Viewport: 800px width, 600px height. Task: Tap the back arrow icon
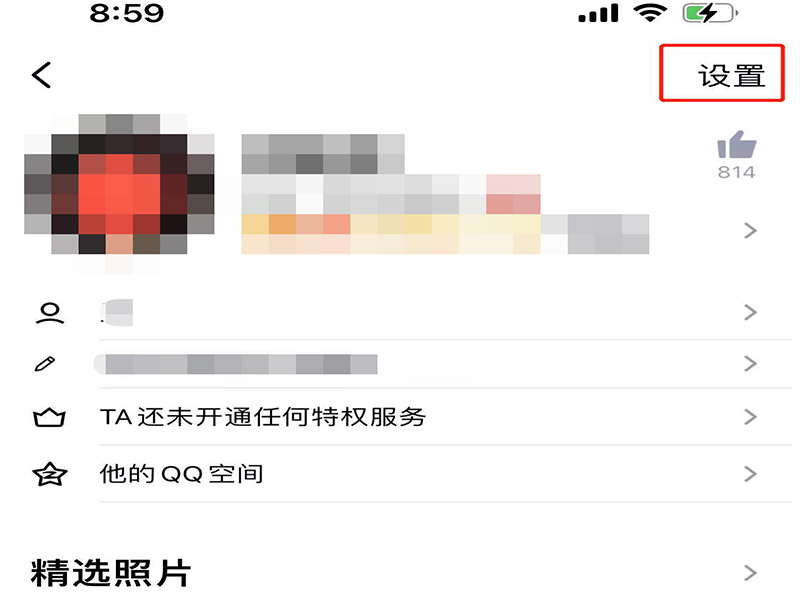[41, 75]
